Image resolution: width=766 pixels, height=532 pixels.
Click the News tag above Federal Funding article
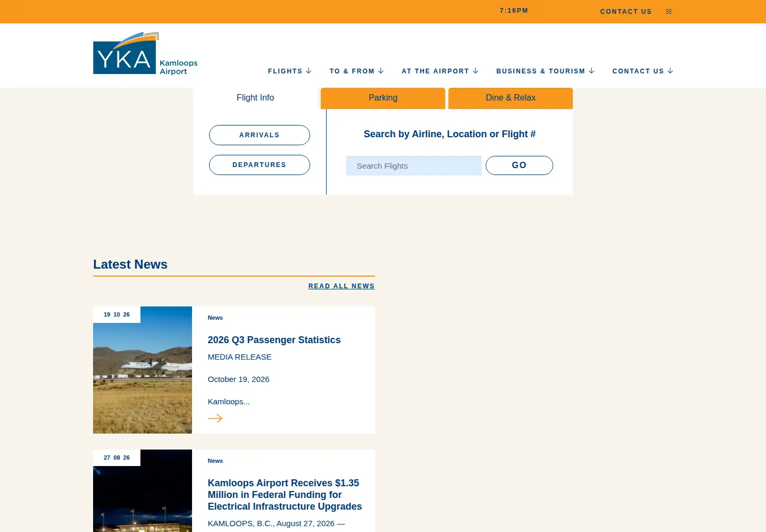coord(215,461)
